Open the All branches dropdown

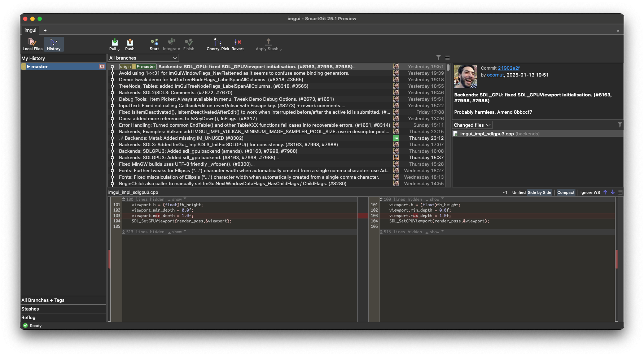click(143, 58)
